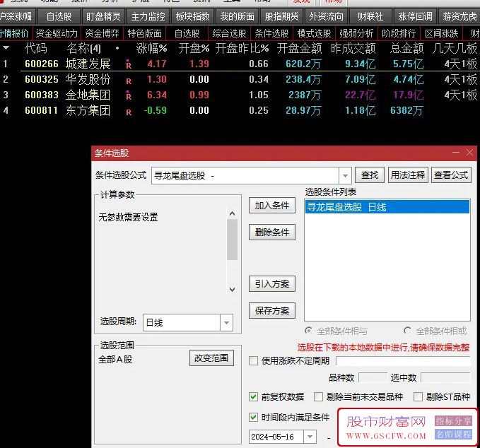Click 用法注释 button
This screenshot has width=480, height=448.
(408, 175)
